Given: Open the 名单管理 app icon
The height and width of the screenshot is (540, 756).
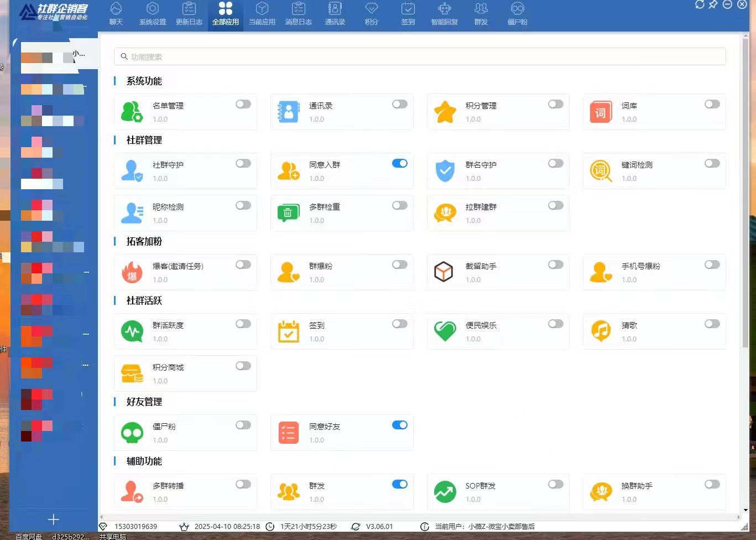Looking at the screenshot, I should click(x=132, y=112).
